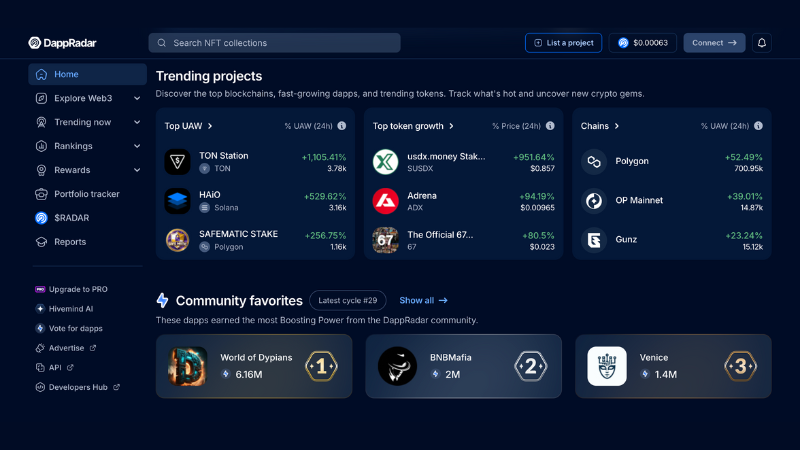Click the Hivemind AI icon
The height and width of the screenshot is (450, 800).
(40, 309)
